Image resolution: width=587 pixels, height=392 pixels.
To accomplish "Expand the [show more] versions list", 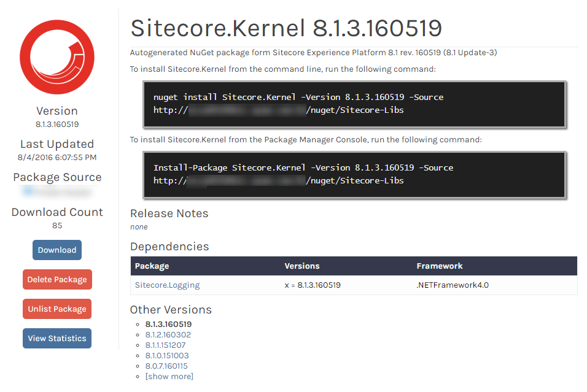I will point(169,376).
